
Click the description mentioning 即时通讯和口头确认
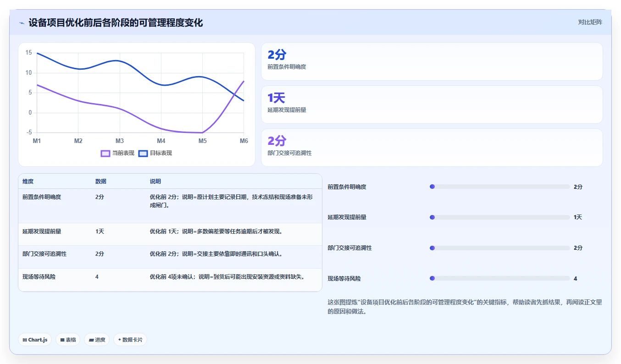tap(216, 254)
